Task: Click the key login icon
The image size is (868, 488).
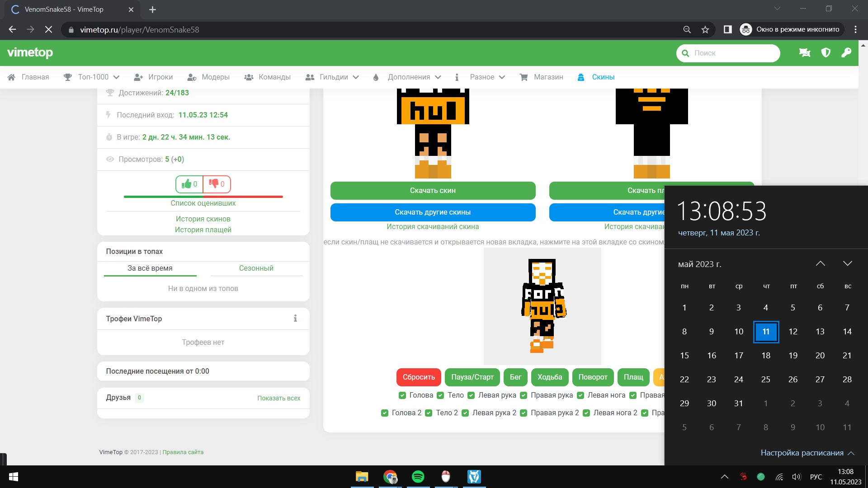Action: click(x=846, y=53)
